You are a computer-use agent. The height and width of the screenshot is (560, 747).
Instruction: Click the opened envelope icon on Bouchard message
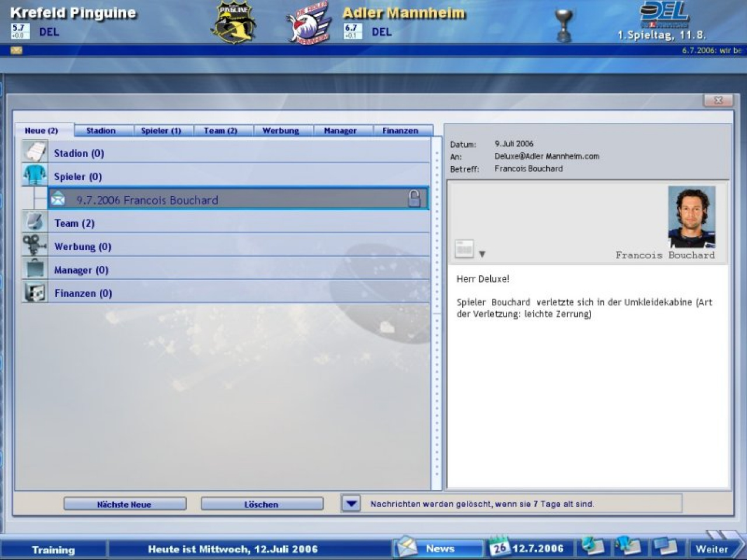[58, 199]
